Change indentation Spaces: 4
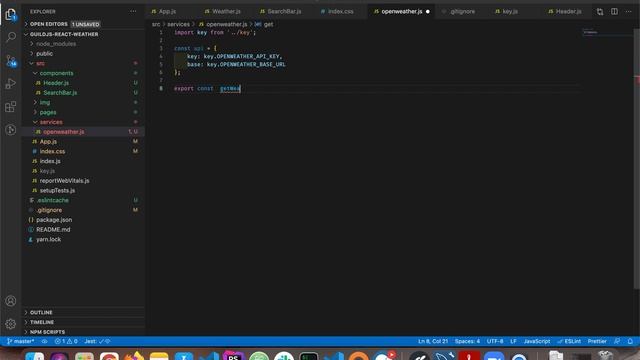The image size is (640, 360). [467, 341]
